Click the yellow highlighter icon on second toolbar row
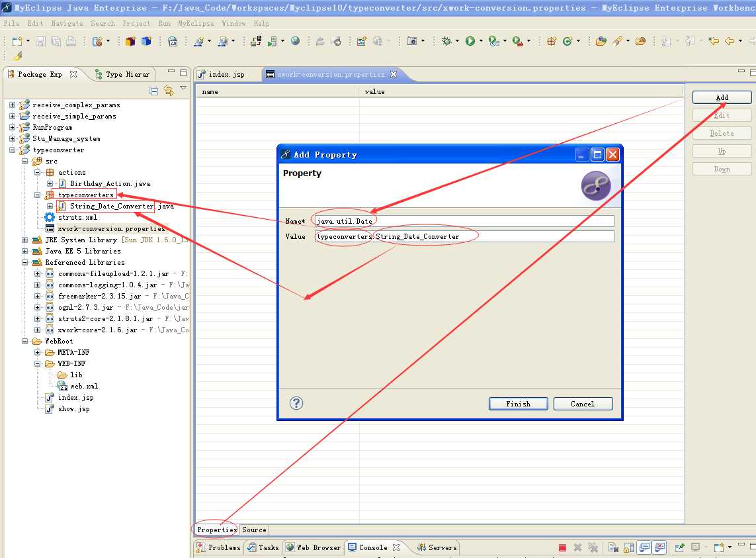756x558 pixels. [x=17, y=56]
